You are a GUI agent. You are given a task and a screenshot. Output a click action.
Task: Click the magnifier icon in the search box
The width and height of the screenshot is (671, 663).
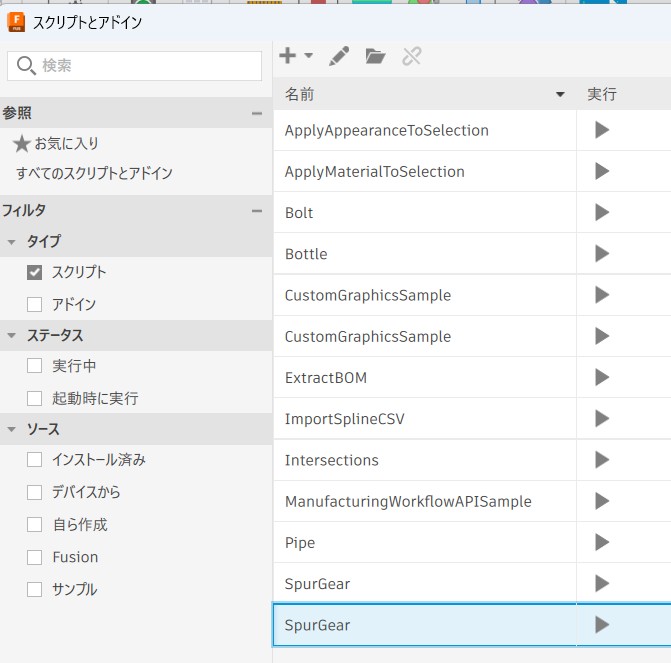click(26, 65)
